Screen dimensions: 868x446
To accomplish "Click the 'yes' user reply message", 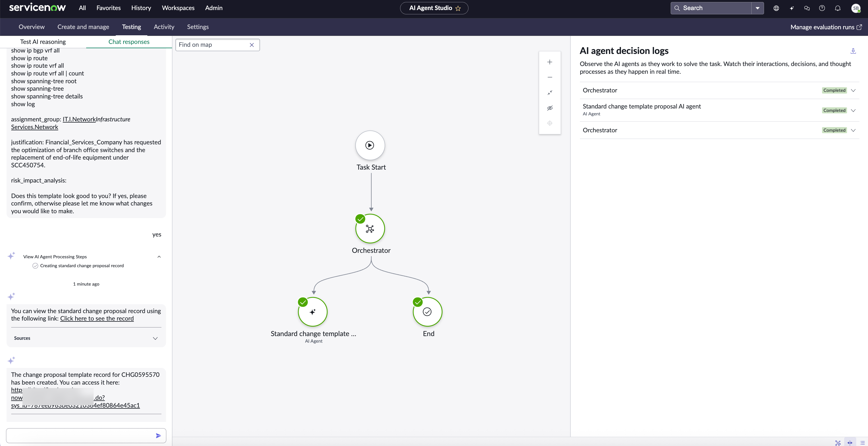I will pos(157,234).
